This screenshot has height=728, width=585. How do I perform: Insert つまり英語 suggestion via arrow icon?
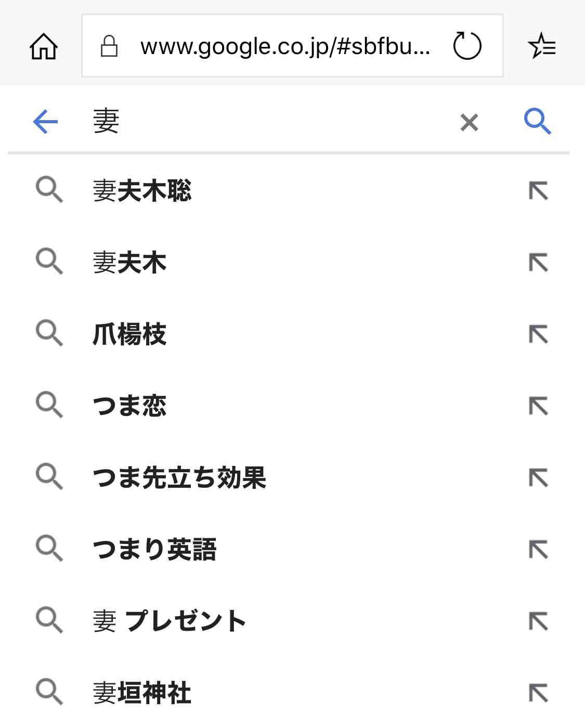pyautogui.click(x=538, y=550)
